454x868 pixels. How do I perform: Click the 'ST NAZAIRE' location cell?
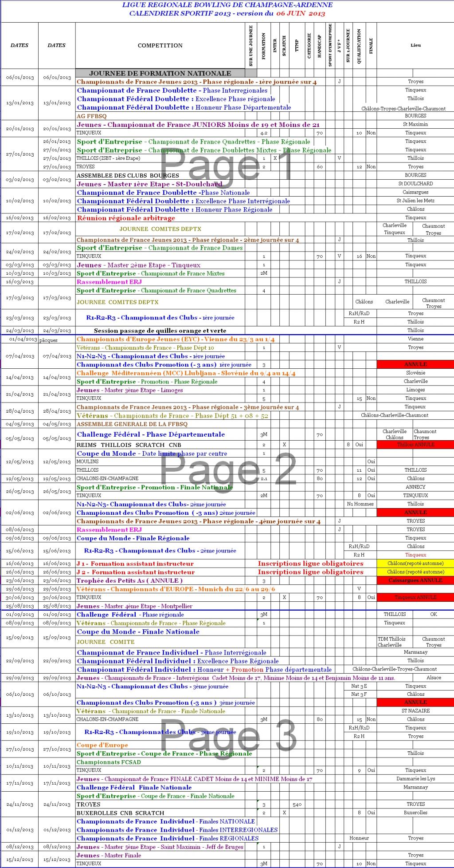[x=415, y=710]
